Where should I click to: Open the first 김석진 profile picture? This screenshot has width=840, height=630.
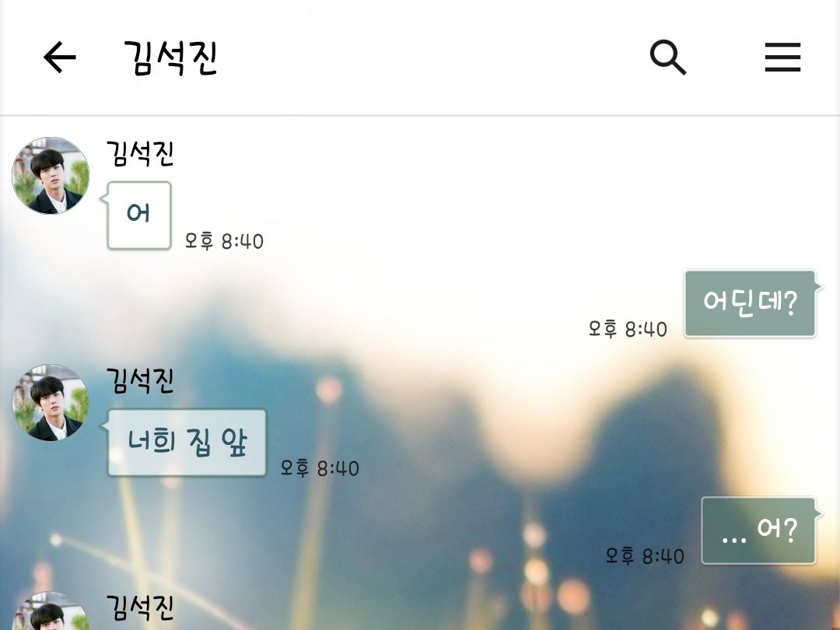[51, 176]
